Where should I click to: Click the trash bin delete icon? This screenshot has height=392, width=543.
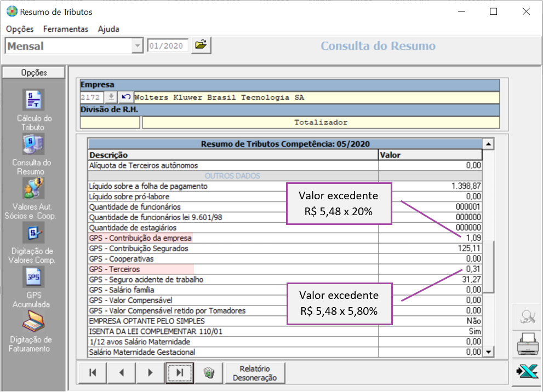209,373
